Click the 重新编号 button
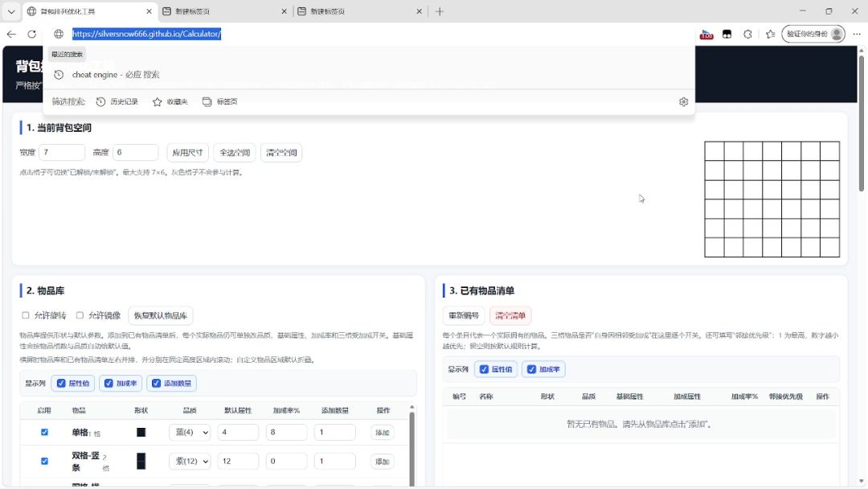The width and height of the screenshot is (868, 489). coord(464,315)
